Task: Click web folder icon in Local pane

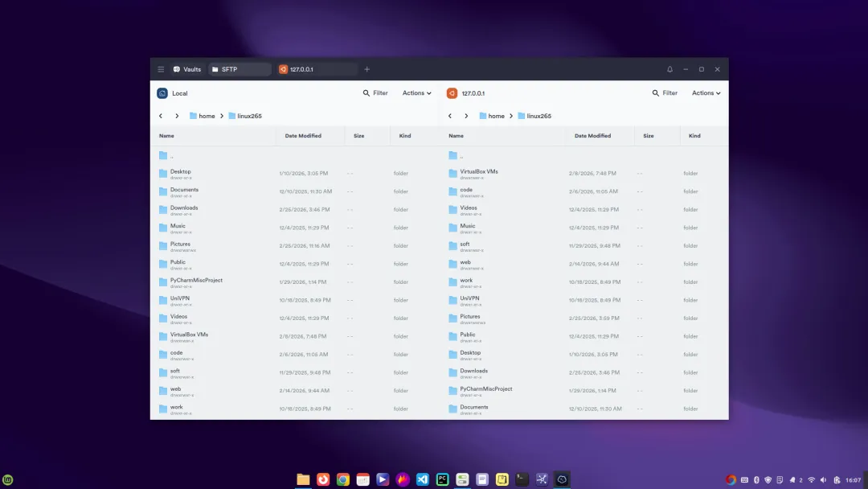Action: coord(163,390)
